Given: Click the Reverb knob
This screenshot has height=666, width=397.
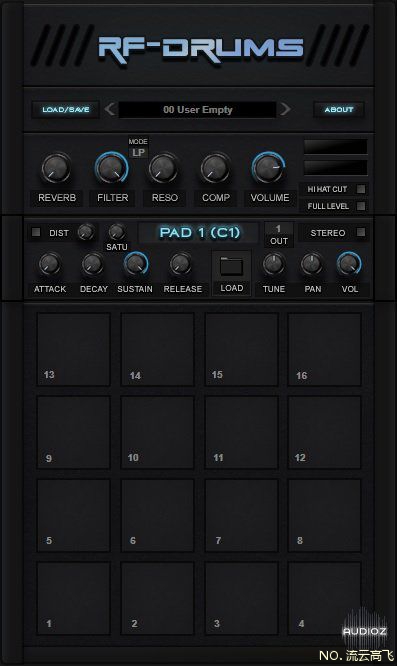Looking at the screenshot, I should click(56, 168).
